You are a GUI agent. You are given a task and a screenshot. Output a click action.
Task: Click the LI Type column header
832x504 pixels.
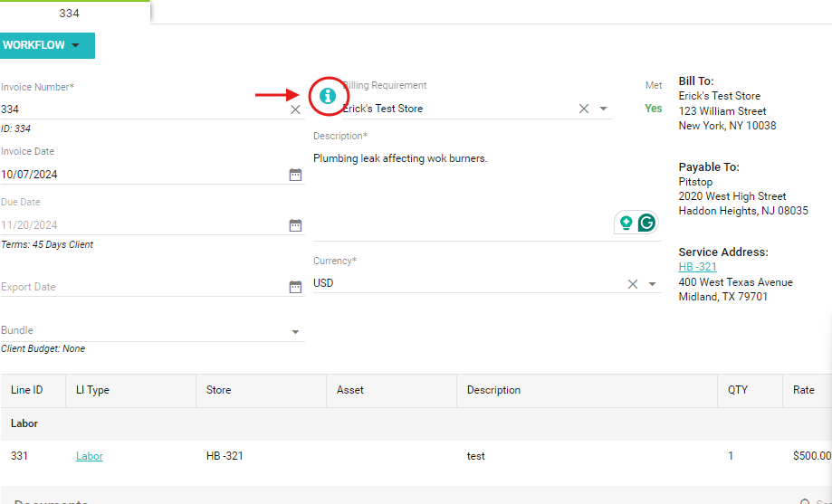click(x=92, y=390)
